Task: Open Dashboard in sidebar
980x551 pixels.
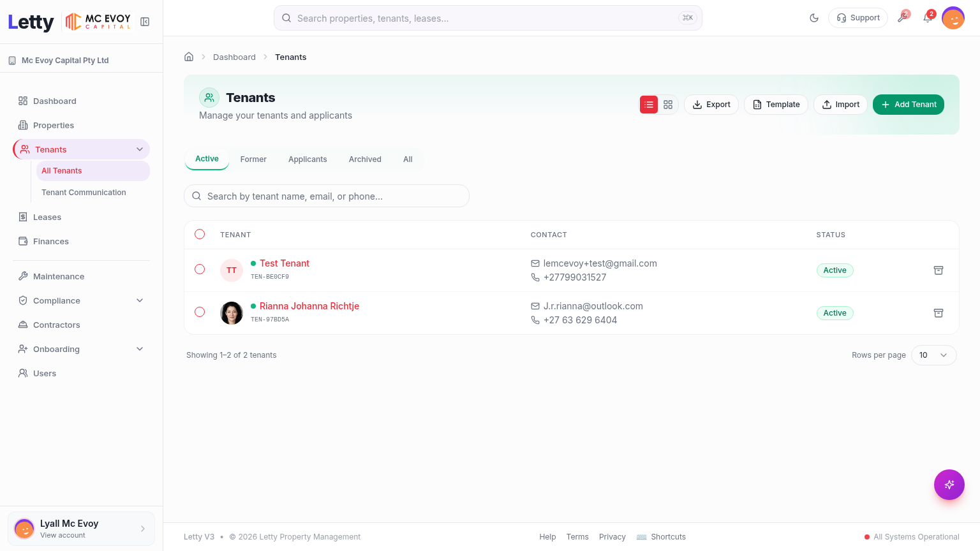Action: click(81, 101)
